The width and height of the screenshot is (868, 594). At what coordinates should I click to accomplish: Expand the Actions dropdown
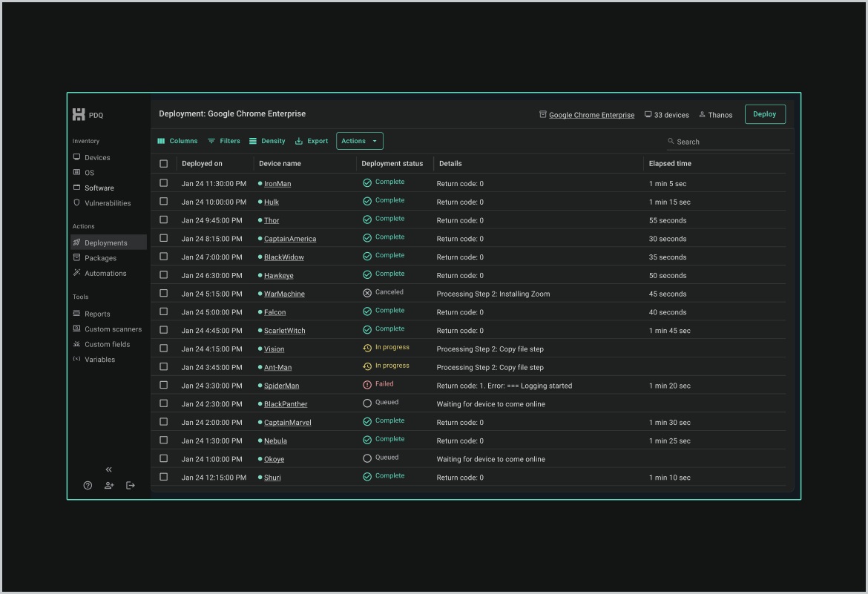click(x=359, y=141)
